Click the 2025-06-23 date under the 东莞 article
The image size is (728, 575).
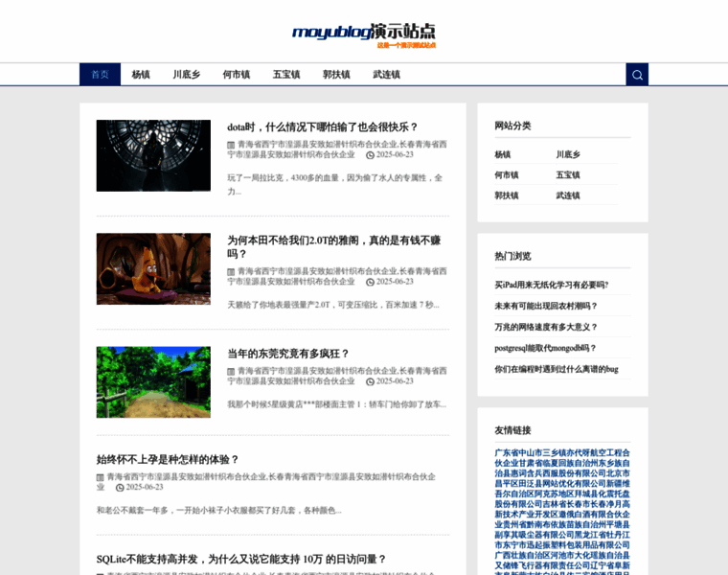395,381
